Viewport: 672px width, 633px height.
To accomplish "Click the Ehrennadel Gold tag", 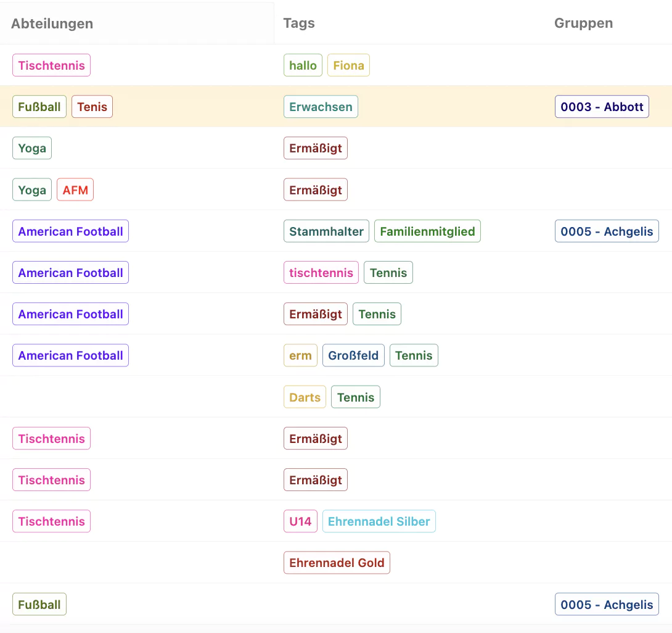I will click(337, 563).
